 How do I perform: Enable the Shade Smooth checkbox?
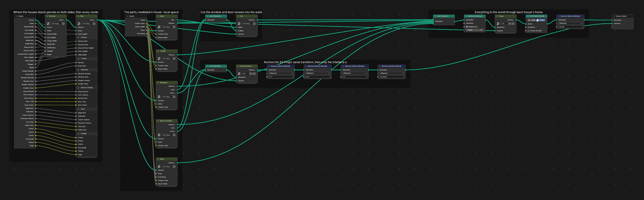[528, 31]
